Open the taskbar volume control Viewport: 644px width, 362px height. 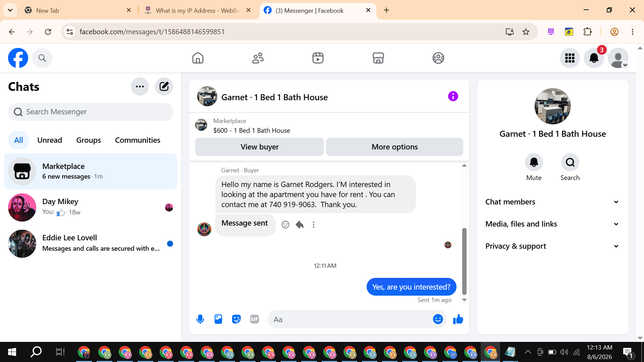564,352
